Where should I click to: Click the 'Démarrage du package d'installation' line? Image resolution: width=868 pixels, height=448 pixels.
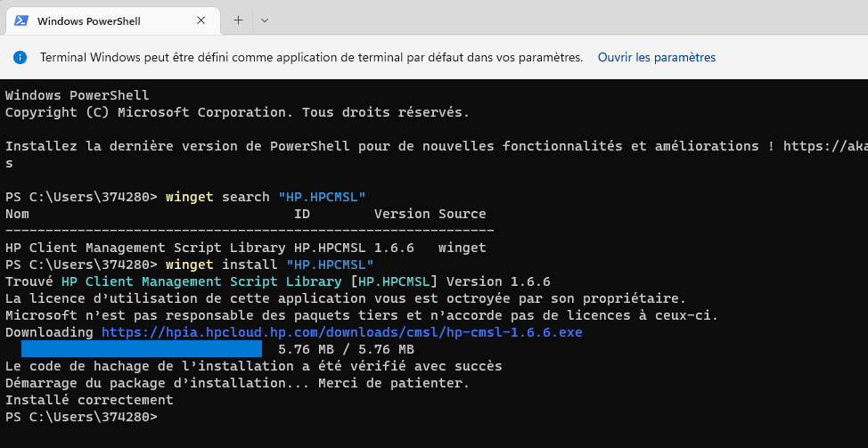[x=237, y=383]
